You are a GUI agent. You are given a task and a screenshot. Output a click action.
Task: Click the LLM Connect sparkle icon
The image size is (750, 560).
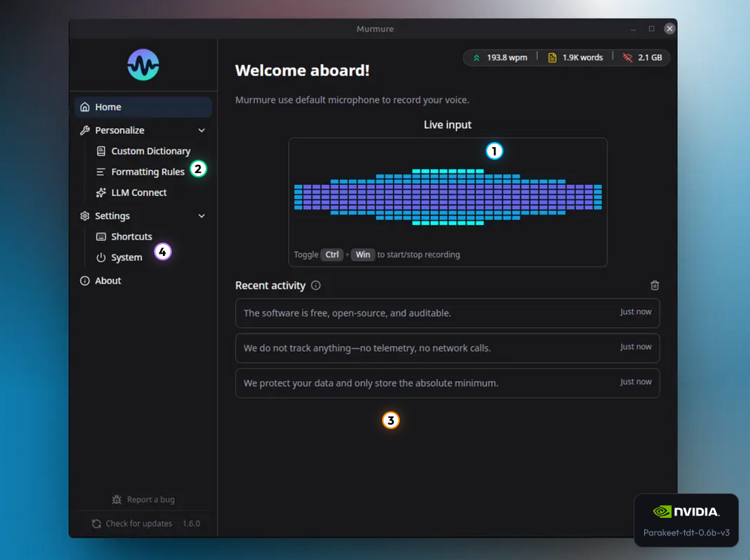[x=101, y=192]
